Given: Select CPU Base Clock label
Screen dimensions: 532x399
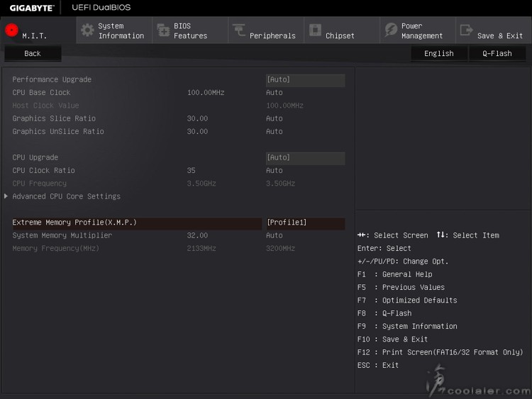Looking at the screenshot, I should coord(41,93).
